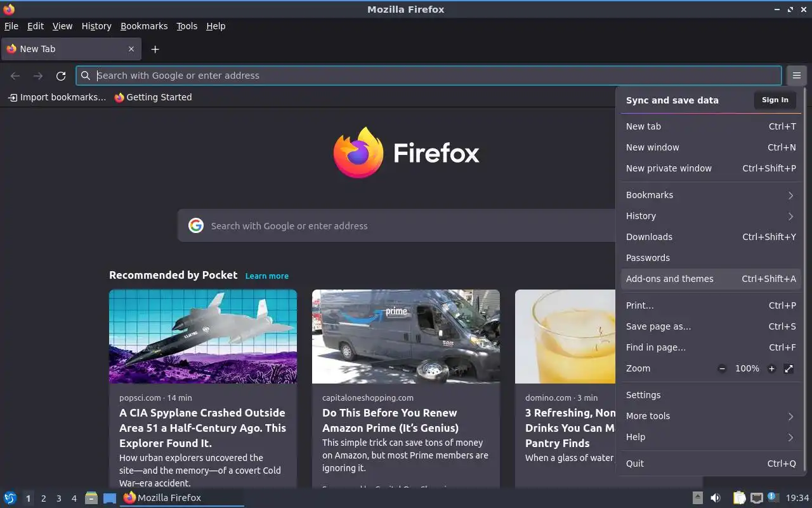Zoom out with the minus icon
This screenshot has height=508, width=812.
click(x=722, y=368)
